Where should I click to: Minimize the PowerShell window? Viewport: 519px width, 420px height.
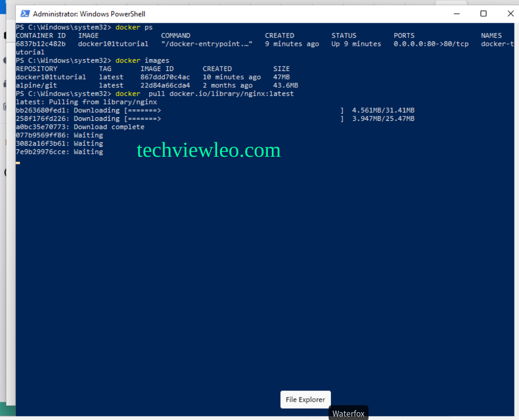pos(457,14)
